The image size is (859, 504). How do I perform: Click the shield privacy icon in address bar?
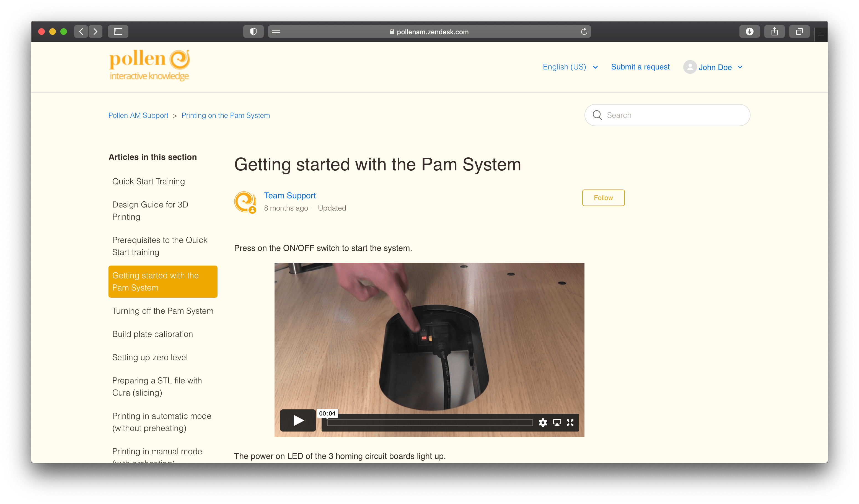pyautogui.click(x=253, y=31)
